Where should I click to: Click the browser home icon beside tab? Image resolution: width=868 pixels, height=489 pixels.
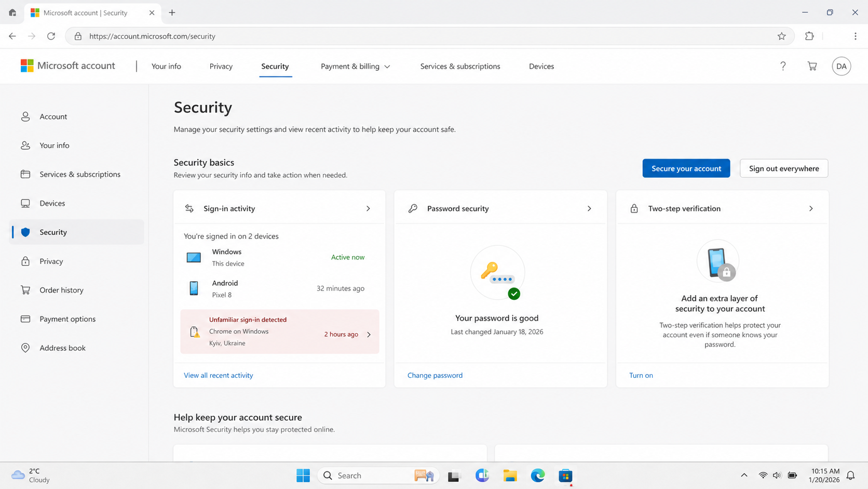tap(12, 12)
